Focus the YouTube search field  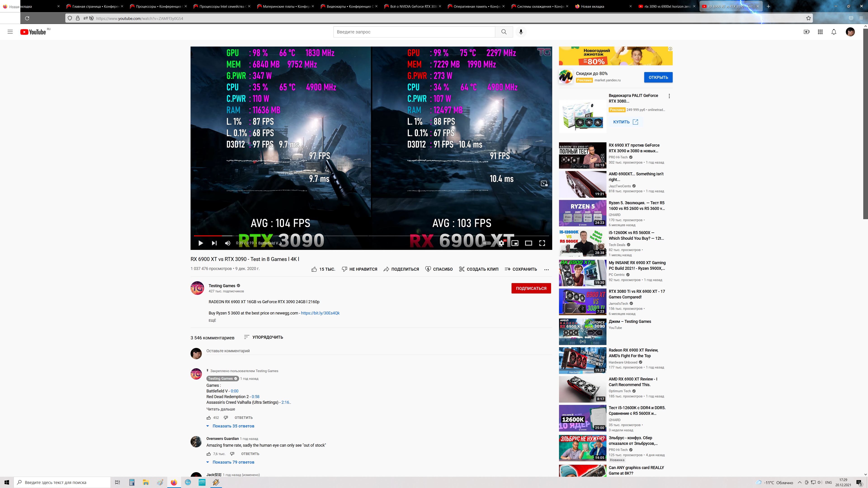(x=414, y=32)
